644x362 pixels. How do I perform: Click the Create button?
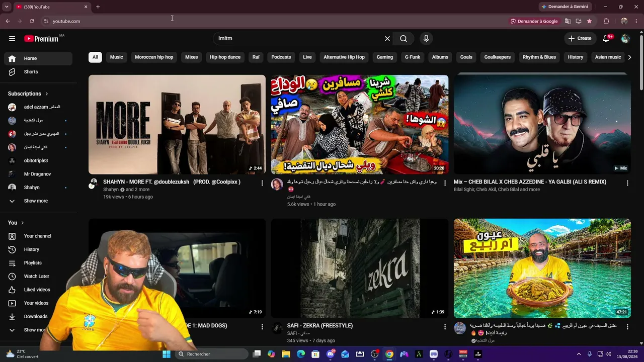580,39
